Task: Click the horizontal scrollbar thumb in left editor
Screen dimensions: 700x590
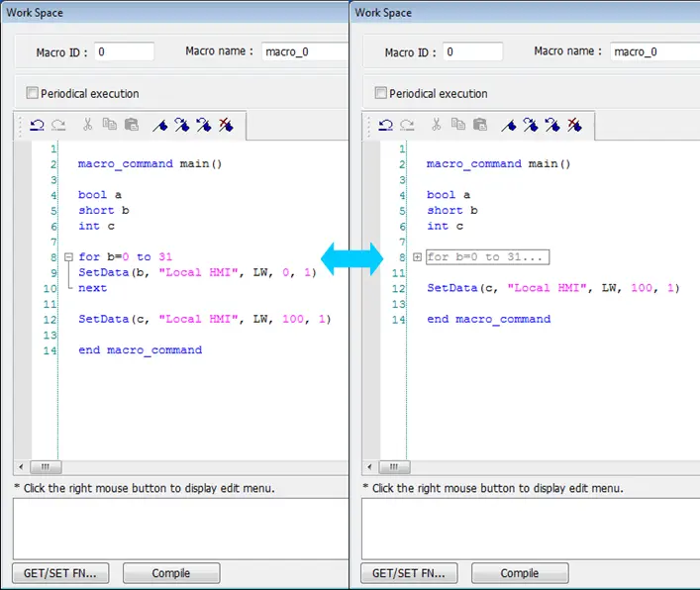Action: [x=46, y=467]
